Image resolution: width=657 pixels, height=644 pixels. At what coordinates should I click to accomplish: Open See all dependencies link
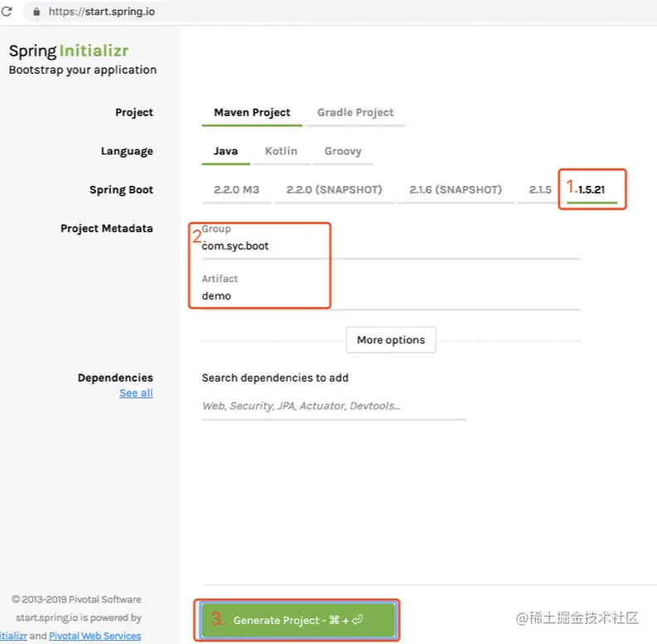click(x=136, y=393)
